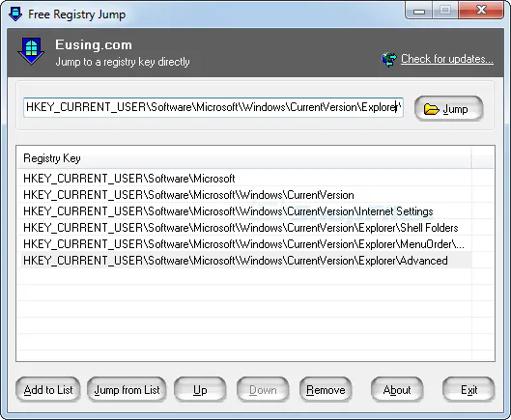Screen dimensions: 511x420
Task: Open the About dialog
Action: (x=397, y=390)
